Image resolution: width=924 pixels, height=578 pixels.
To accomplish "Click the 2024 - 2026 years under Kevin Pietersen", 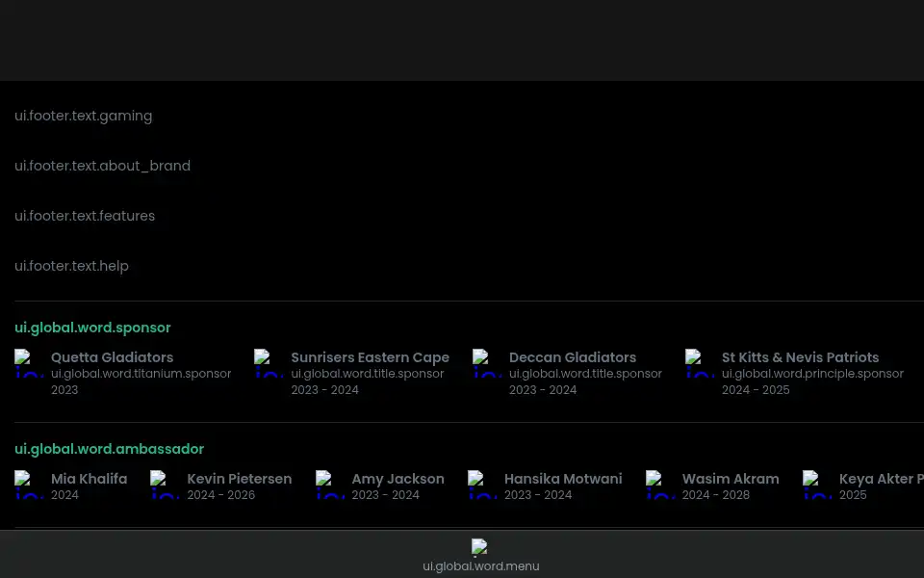I will pyautogui.click(x=221, y=495).
